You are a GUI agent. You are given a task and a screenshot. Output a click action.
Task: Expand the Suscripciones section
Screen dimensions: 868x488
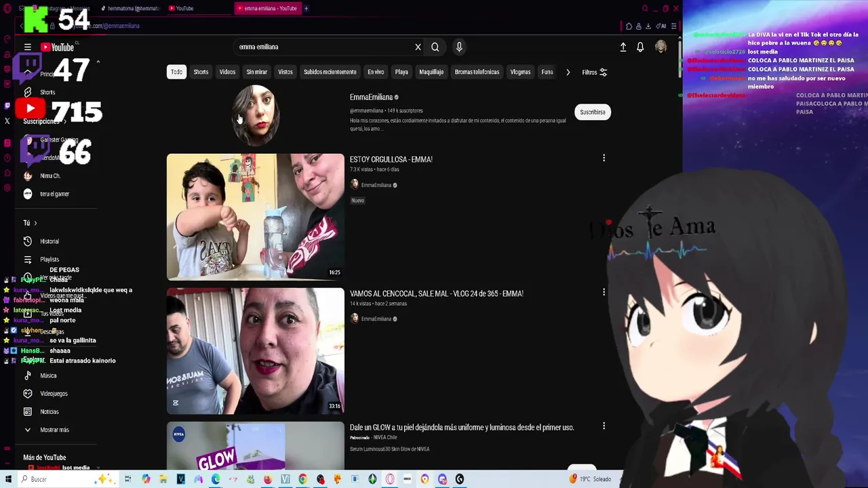45,121
